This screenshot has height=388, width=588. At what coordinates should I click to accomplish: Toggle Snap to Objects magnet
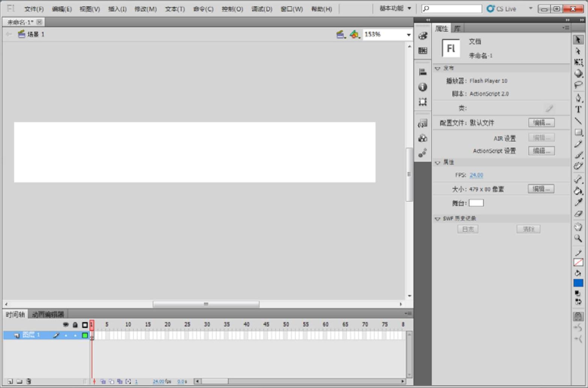pyautogui.click(x=578, y=316)
